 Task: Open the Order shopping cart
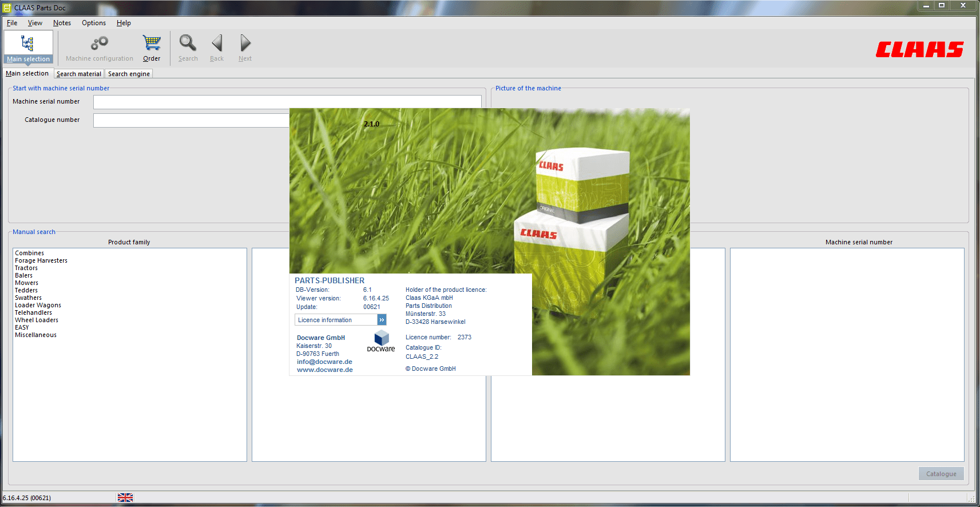(152, 43)
